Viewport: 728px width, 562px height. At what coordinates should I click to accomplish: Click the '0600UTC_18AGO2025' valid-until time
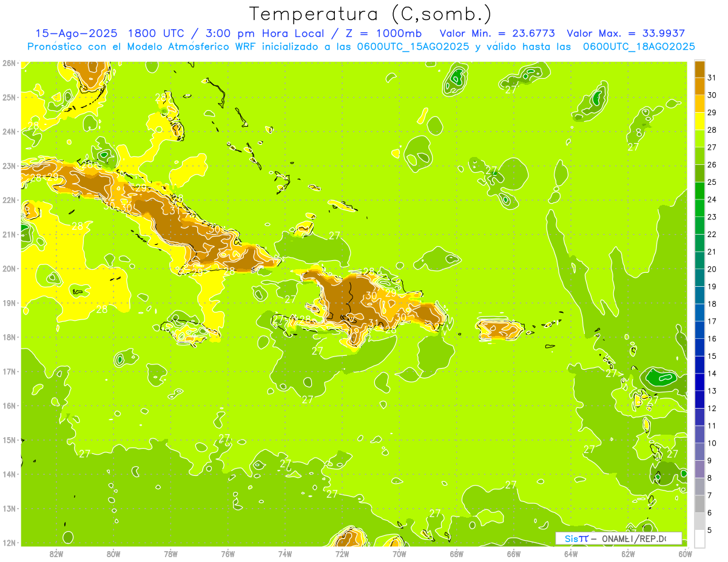pyautogui.click(x=639, y=46)
